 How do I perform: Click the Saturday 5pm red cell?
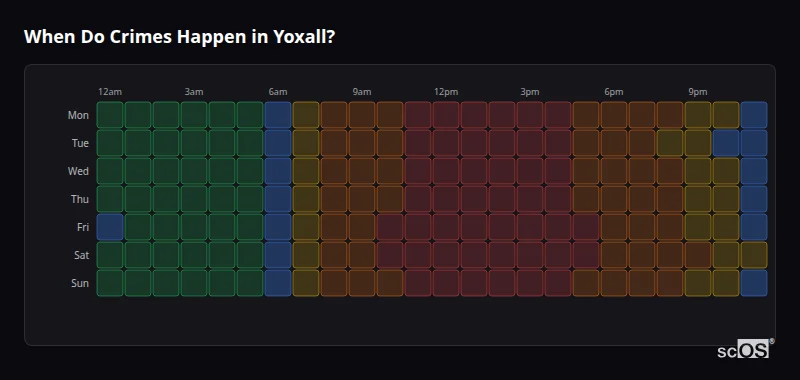(x=586, y=255)
